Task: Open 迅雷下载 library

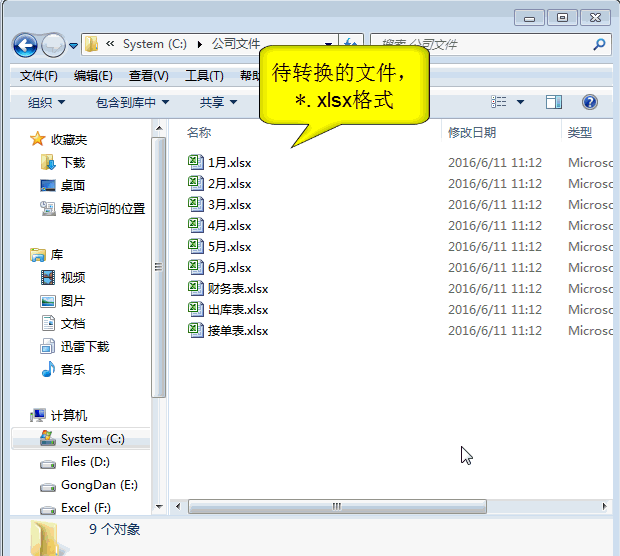Action: [x=75, y=347]
